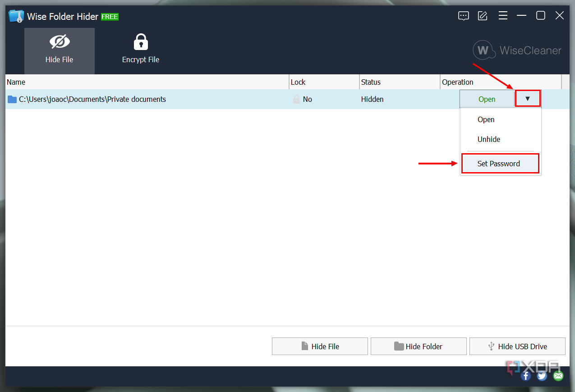Open the email envelope icon at the bottom
Viewport: 575px width, 392px height.
pyautogui.click(x=558, y=375)
